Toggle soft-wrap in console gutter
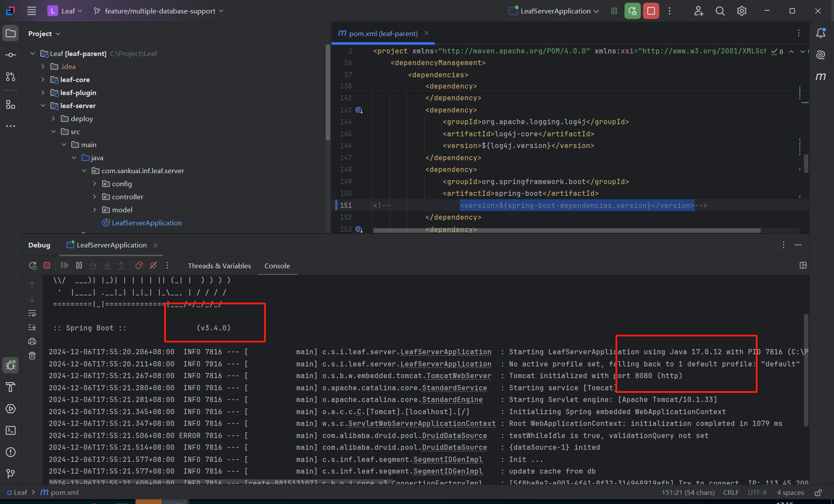 click(x=32, y=313)
